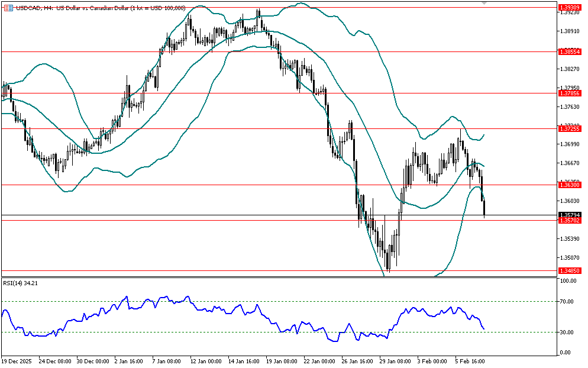The image size is (588, 368).
Task: Click the 30.00 level on RSI scale
Action: coord(568,333)
